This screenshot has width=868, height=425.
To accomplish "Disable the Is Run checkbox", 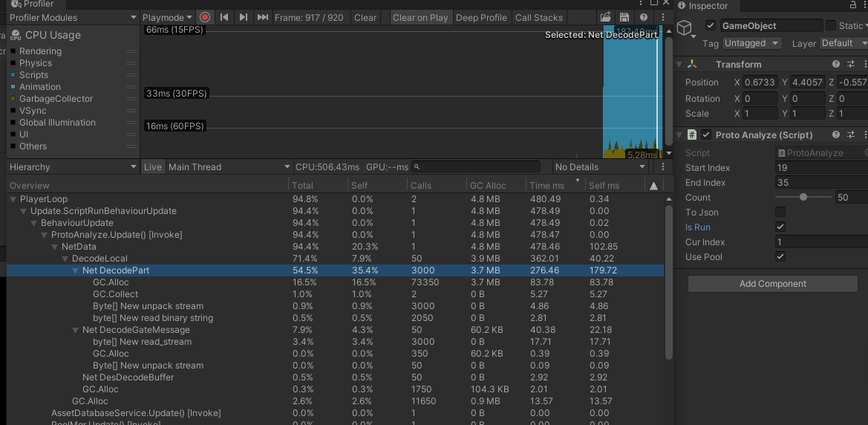I will coord(780,227).
